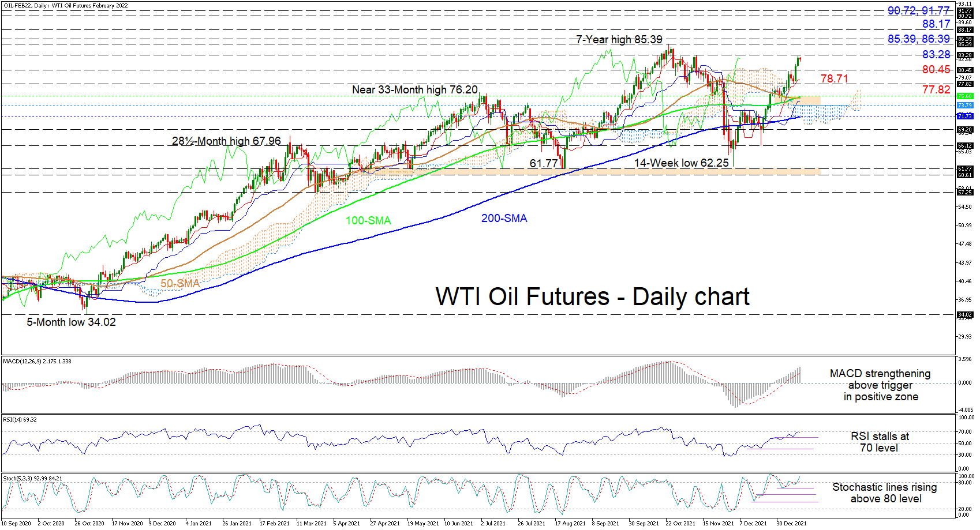This screenshot has width=980, height=530.
Task: Select the '28½-Month high 67.96' annotation
Action: coord(226,141)
